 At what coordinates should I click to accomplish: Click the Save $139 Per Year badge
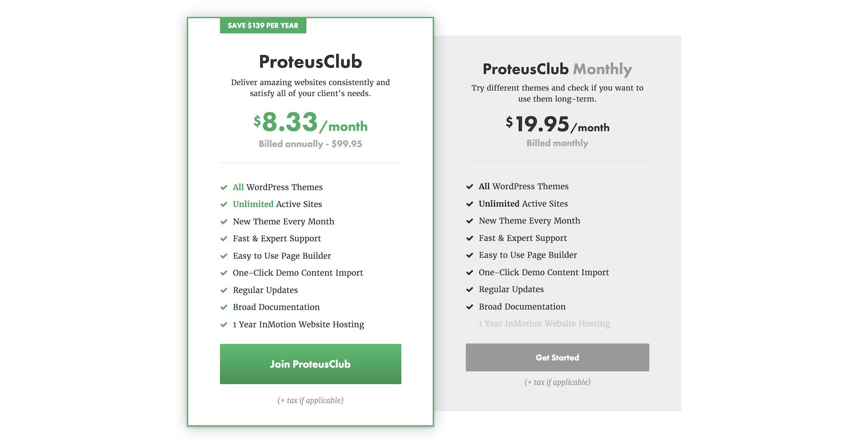click(263, 25)
